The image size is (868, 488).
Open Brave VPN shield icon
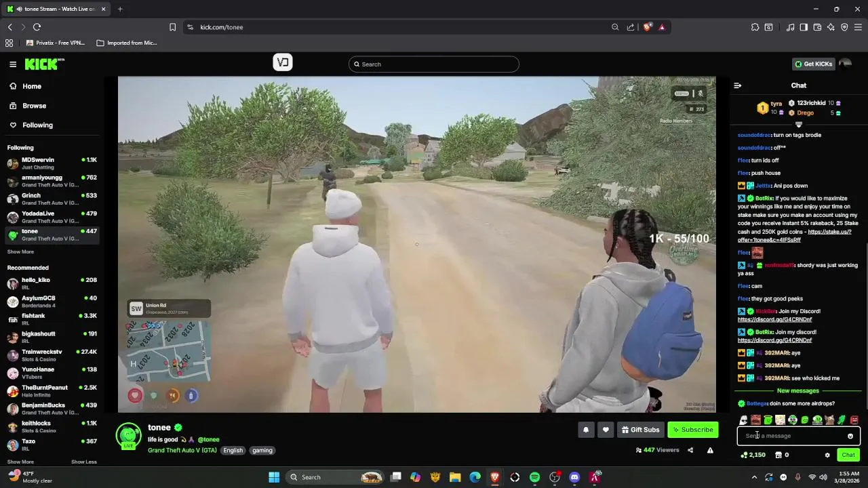[x=844, y=27]
